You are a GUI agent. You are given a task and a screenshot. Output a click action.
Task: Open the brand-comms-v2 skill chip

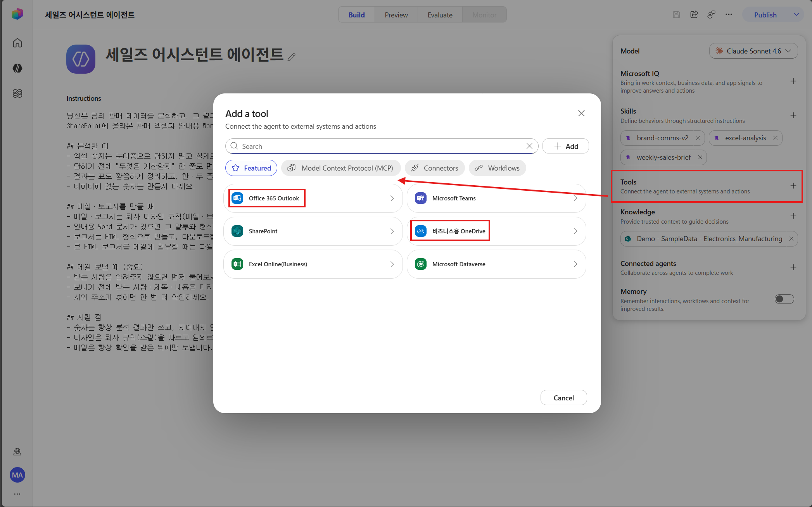tap(662, 138)
